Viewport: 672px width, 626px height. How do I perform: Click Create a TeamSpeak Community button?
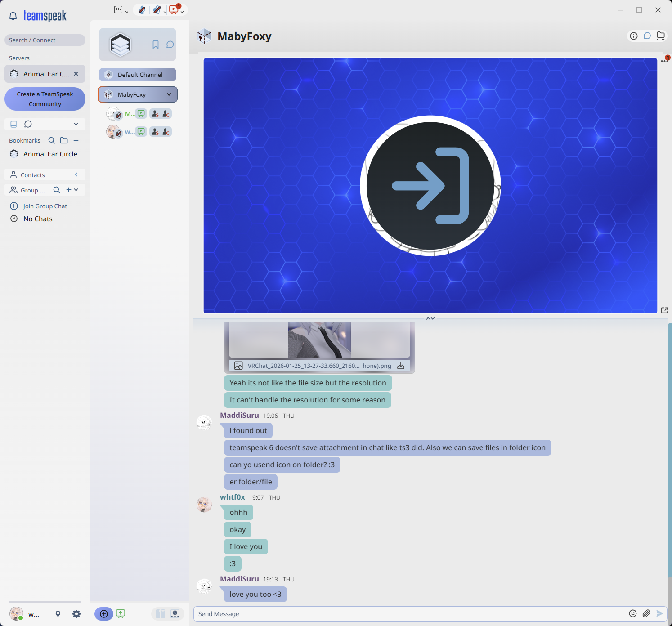[45, 99]
